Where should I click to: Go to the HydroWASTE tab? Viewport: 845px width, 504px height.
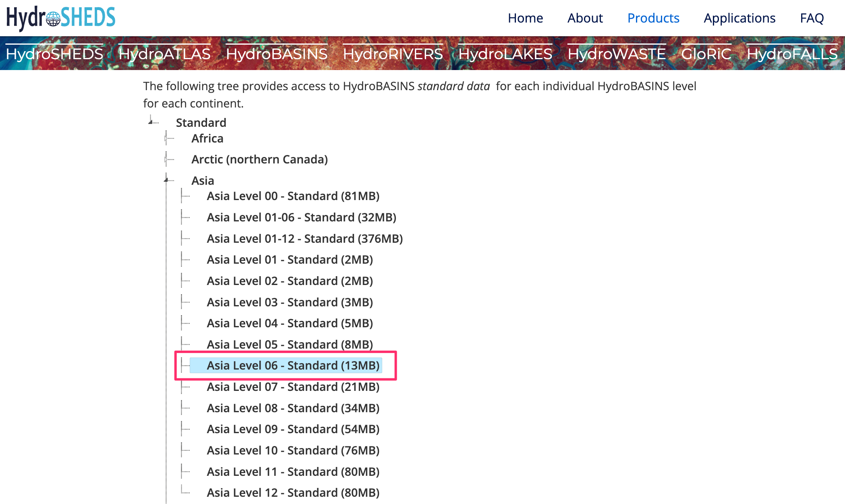coord(617,54)
